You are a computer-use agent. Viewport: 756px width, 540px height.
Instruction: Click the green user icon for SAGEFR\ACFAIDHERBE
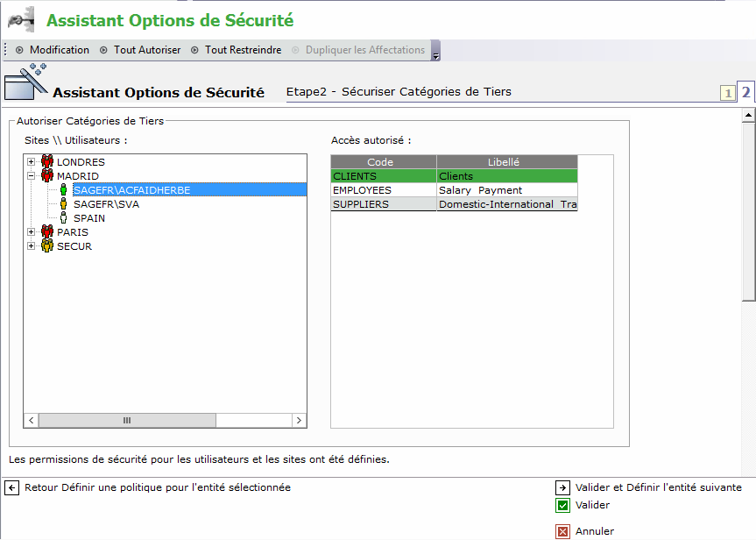[63, 189]
